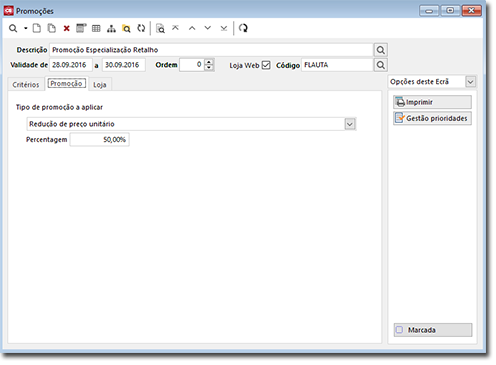Create a new record with blank page icon
Image resolution: width=496 pixels, height=365 pixels.
click(x=37, y=28)
